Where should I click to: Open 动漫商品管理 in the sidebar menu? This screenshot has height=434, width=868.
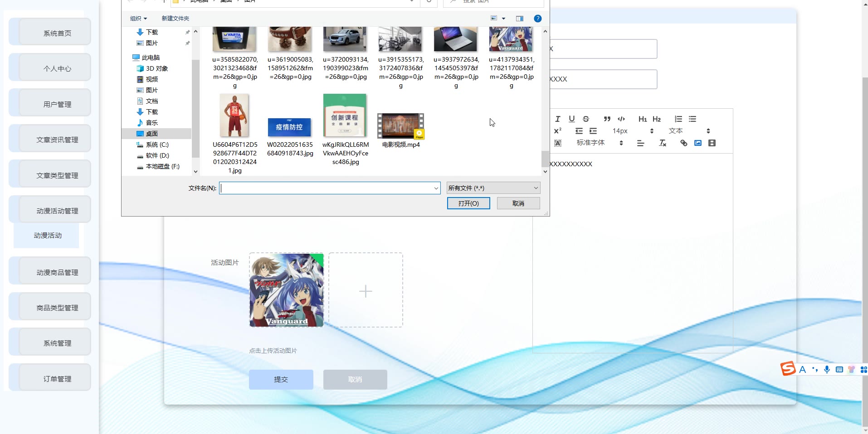(x=57, y=272)
